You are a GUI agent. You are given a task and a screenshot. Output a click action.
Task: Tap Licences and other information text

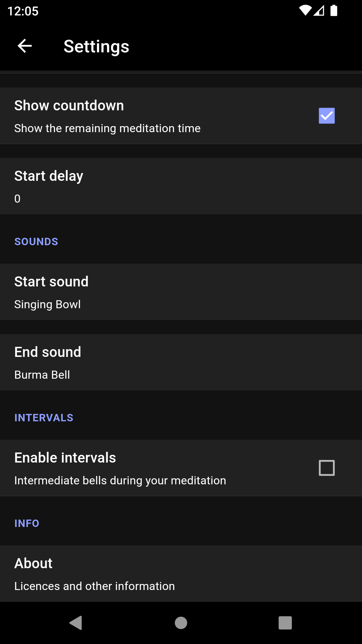[x=95, y=586]
